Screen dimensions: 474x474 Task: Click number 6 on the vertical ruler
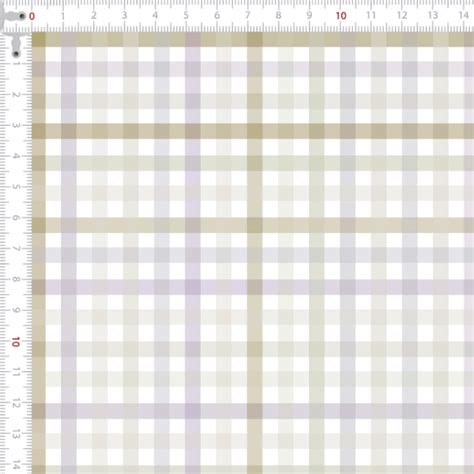(16, 218)
